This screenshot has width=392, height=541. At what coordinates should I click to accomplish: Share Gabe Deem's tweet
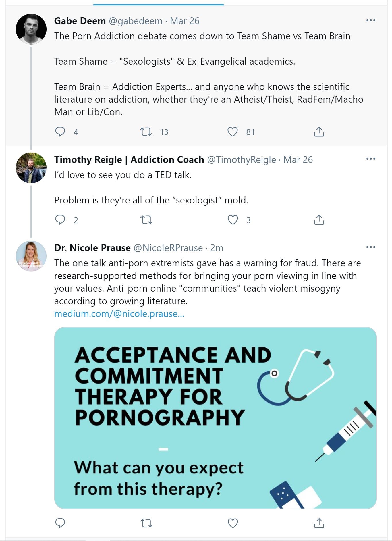pos(319,132)
